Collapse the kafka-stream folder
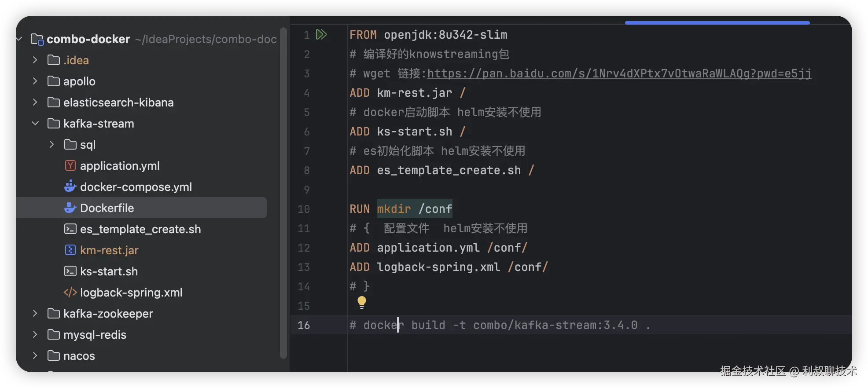 tap(35, 124)
